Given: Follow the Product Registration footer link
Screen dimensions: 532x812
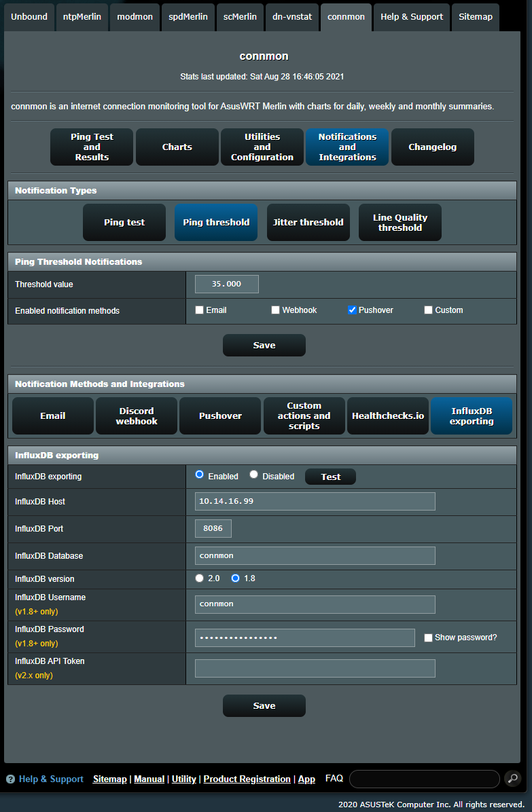Looking at the screenshot, I should pyautogui.click(x=247, y=779).
